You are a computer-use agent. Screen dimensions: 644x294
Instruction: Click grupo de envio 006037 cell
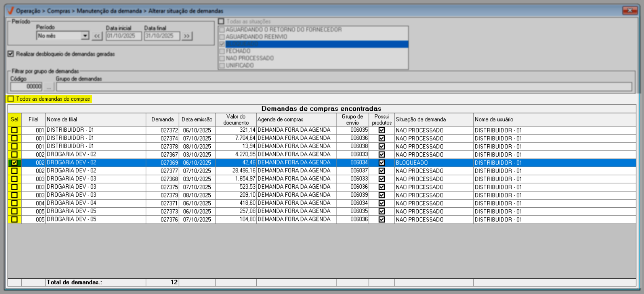pyautogui.click(x=353, y=171)
